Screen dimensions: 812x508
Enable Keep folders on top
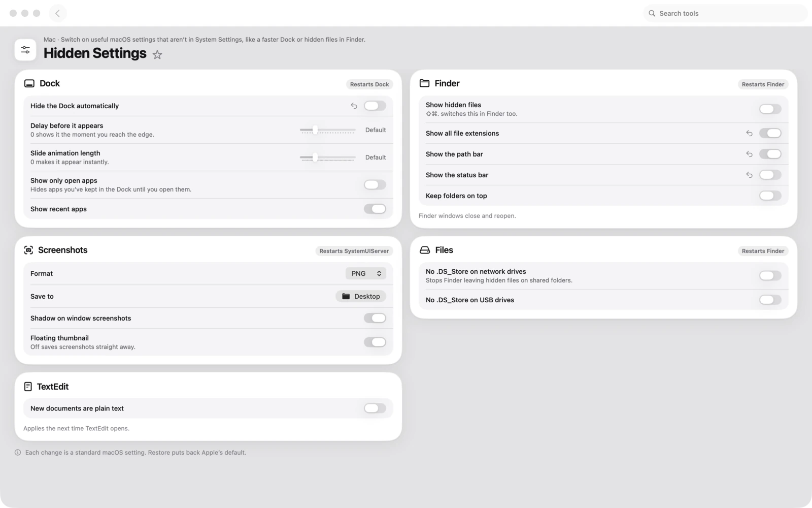coord(770,196)
